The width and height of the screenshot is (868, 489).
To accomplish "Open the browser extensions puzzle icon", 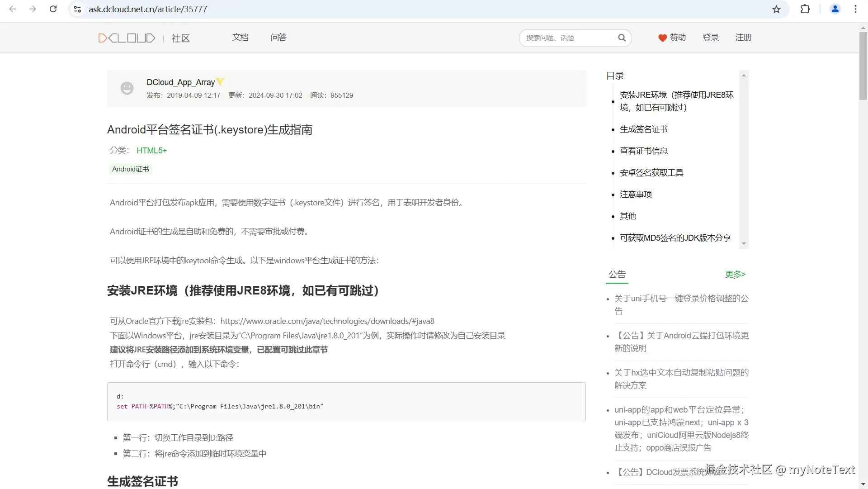I will coord(805,9).
